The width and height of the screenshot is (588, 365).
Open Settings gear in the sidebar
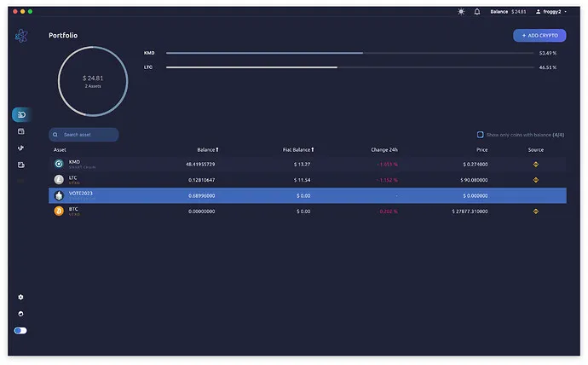click(20, 297)
